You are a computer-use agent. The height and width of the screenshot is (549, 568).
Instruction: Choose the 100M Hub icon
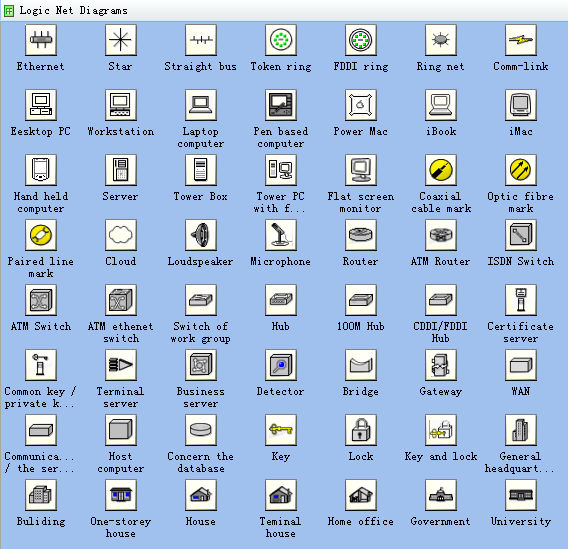point(361,300)
